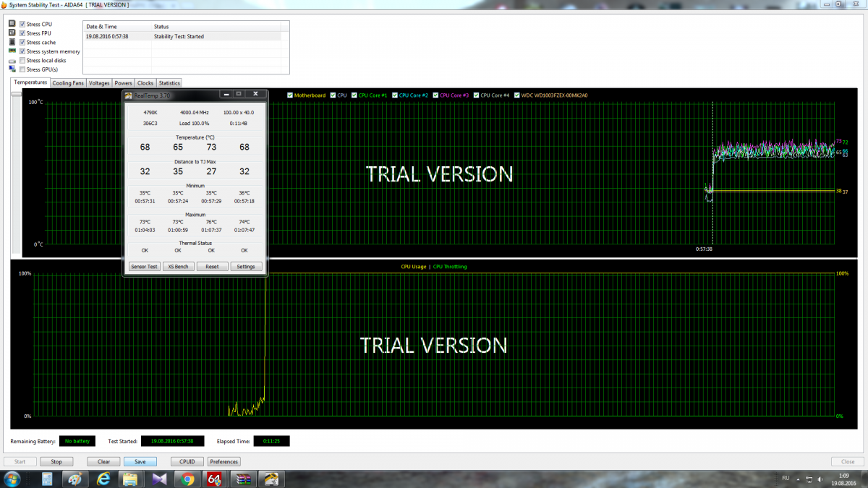This screenshot has height=488, width=868.
Task: Switch to Google Chrome in taskbar
Action: 187,479
